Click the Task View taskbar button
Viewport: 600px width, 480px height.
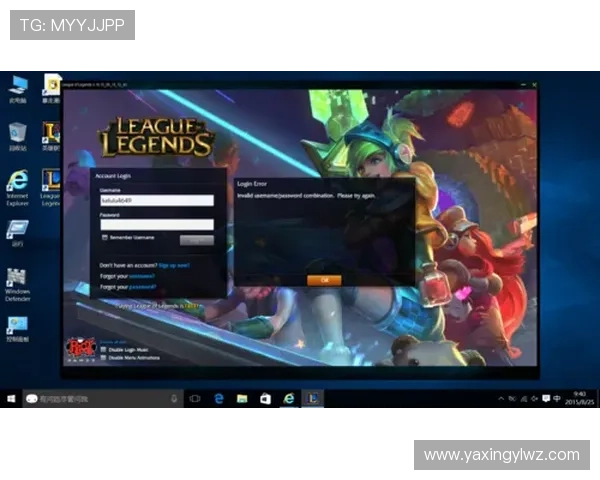[x=195, y=398]
